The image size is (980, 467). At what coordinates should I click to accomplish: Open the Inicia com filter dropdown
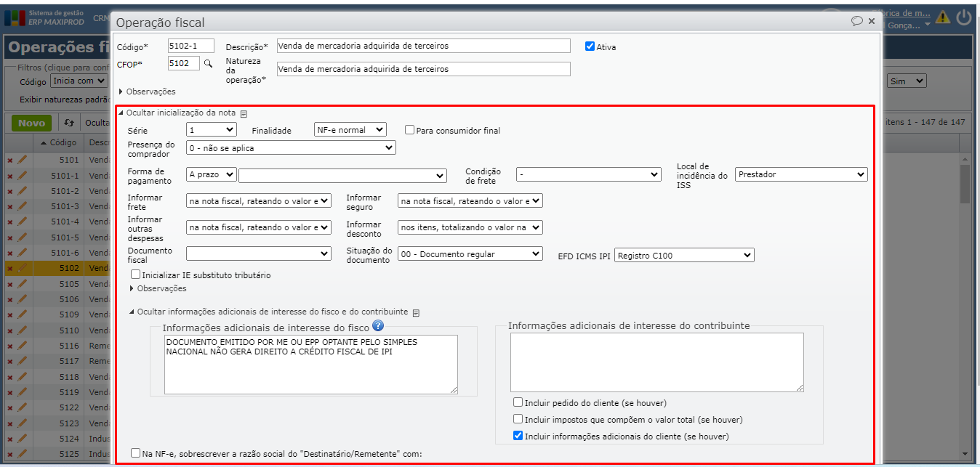click(x=80, y=81)
